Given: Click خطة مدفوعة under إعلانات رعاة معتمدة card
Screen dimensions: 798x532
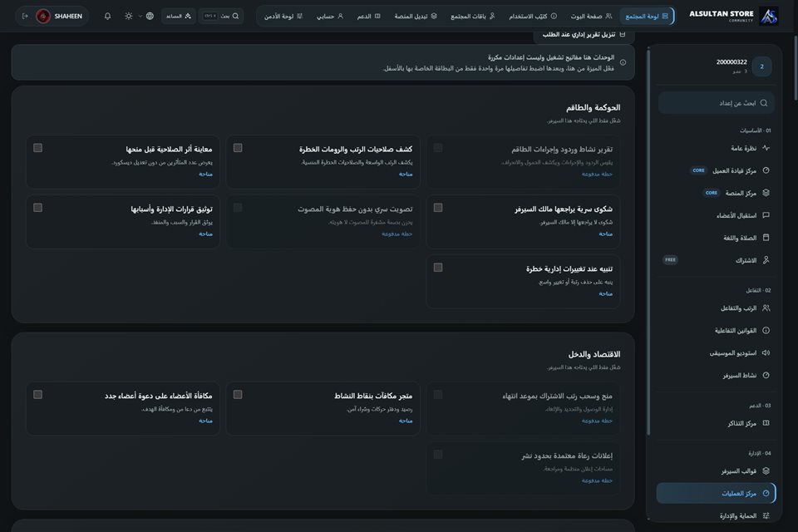Looking at the screenshot, I should [597, 480].
